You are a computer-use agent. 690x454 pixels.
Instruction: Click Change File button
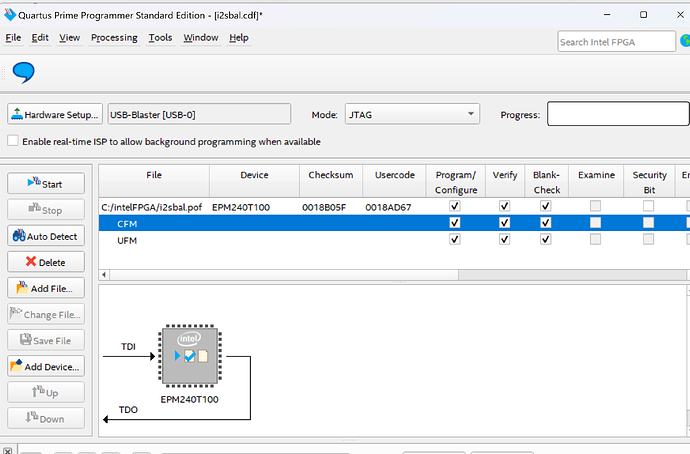click(46, 314)
